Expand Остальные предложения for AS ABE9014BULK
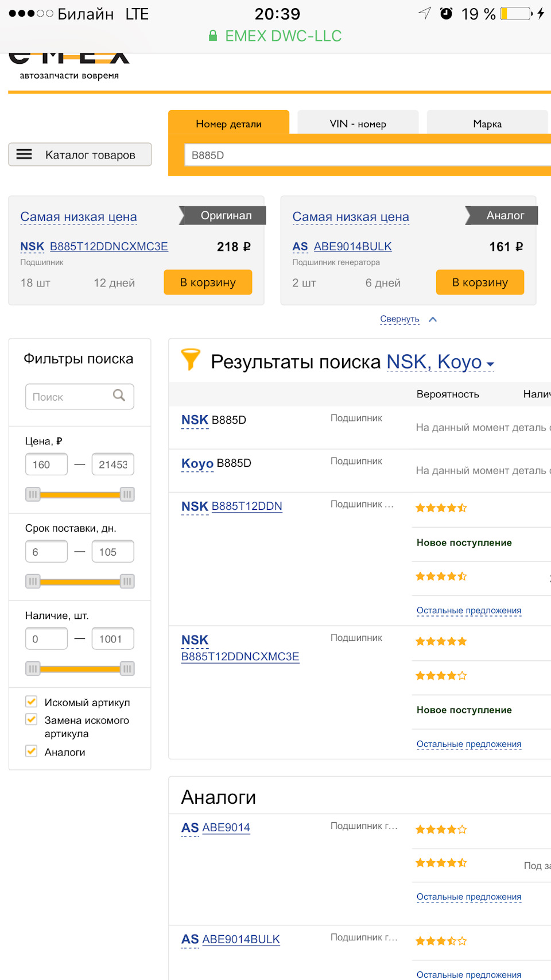Screen dimensions: 551x980 [469, 974]
